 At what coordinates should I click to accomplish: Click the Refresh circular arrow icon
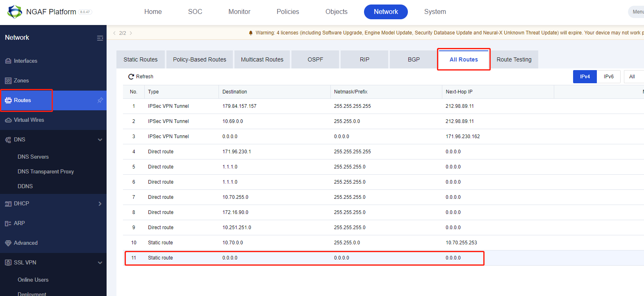click(x=131, y=77)
